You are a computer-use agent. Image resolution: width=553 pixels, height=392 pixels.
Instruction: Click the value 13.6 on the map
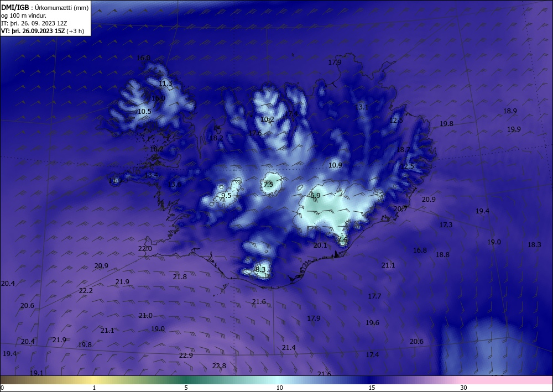(174, 184)
